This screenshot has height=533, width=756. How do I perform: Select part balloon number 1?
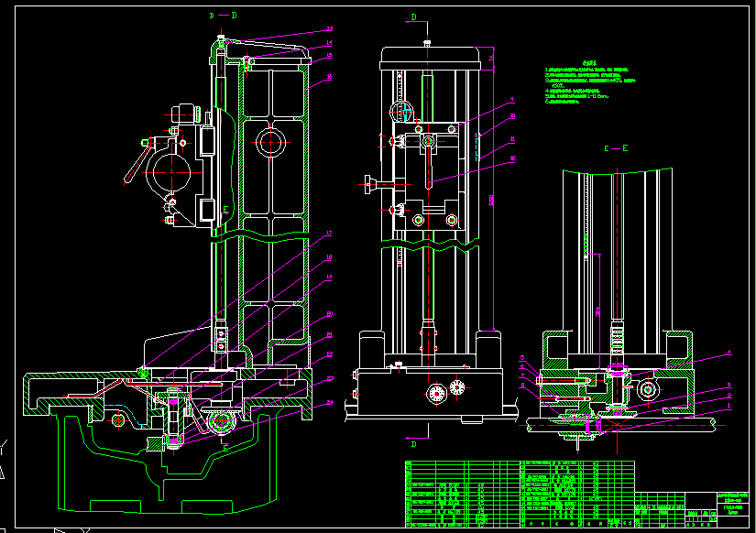pyautogui.click(x=729, y=407)
